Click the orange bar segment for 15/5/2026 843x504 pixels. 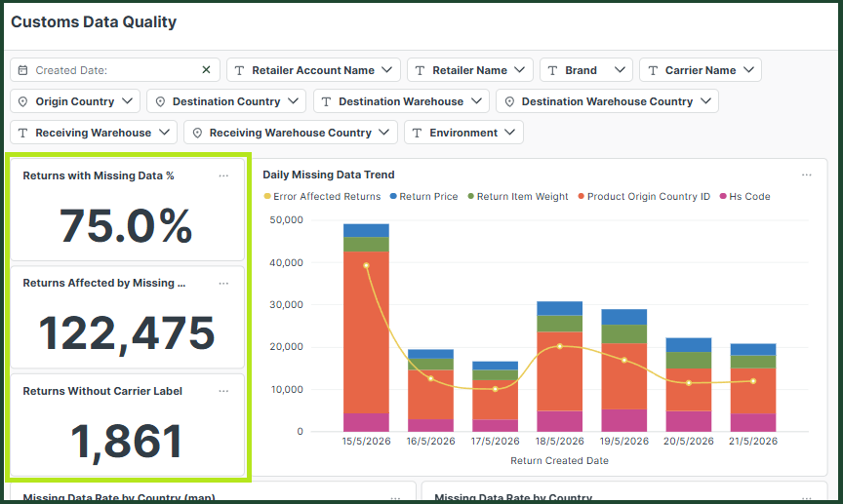(x=366, y=332)
